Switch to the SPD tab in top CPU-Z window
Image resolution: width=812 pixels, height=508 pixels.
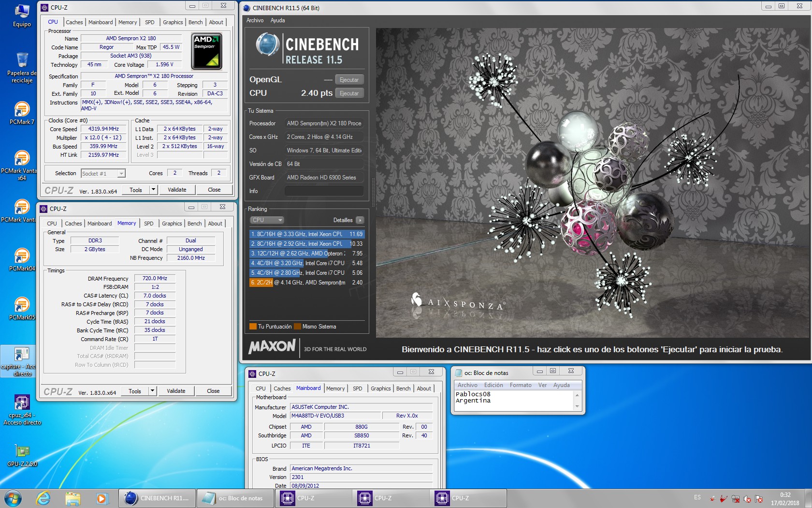[150, 22]
